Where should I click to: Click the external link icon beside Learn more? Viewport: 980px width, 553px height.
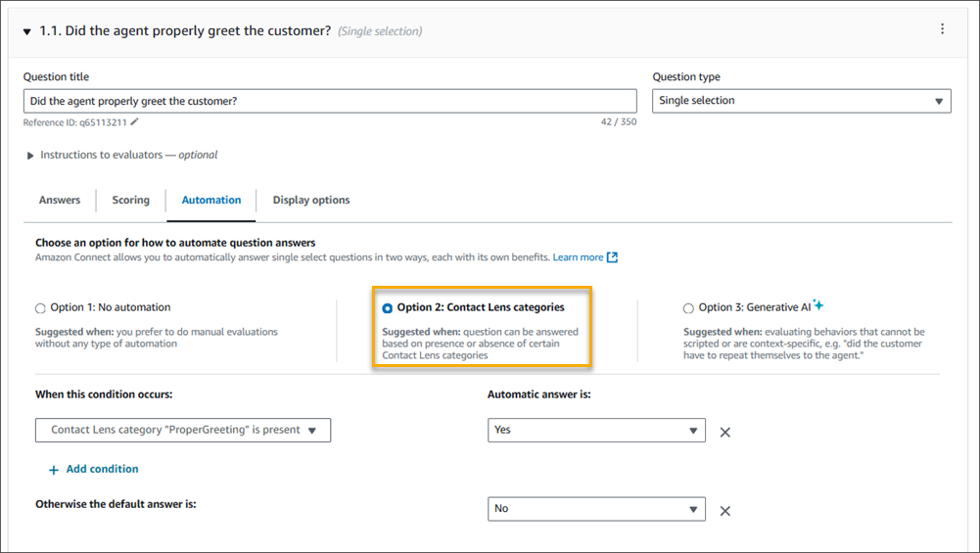coord(612,257)
